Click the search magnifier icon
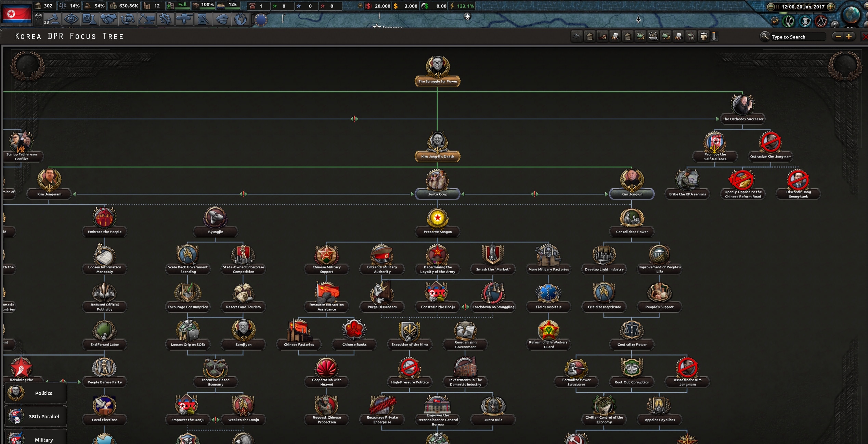Image resolution: width=868 pixels, height=444 pixels. click(765, 36)
